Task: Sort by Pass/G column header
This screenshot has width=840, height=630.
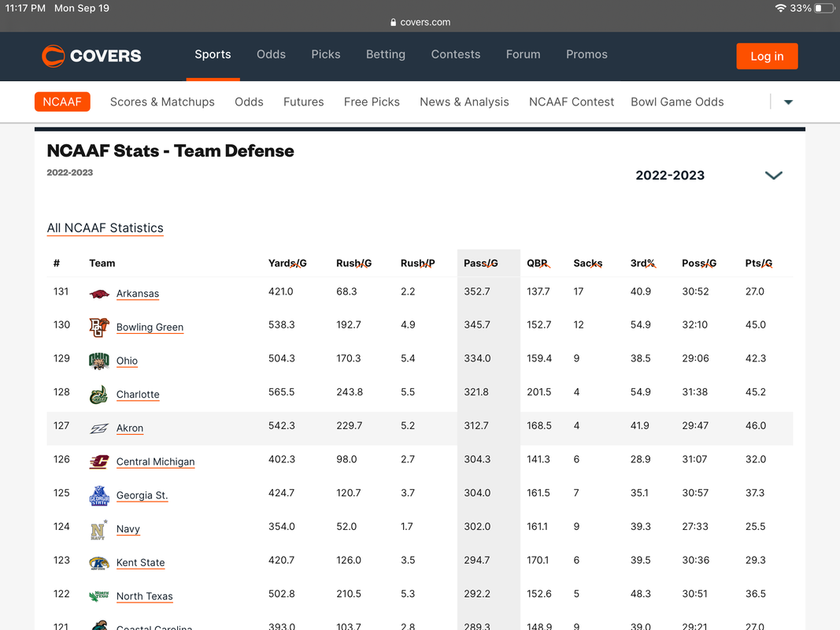Action: click(x=481, y=263)
